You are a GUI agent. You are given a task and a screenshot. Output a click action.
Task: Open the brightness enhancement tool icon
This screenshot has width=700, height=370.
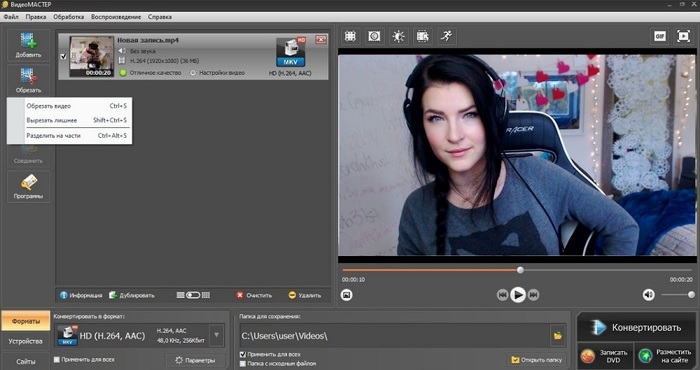click(398, 36)
